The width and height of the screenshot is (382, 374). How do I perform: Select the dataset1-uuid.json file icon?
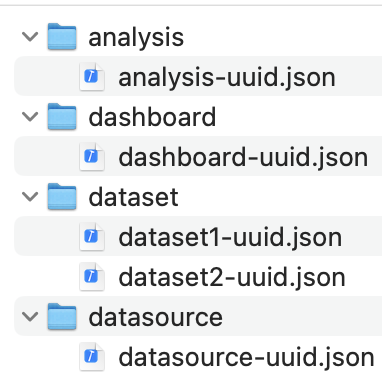click(x=92, y=237)
